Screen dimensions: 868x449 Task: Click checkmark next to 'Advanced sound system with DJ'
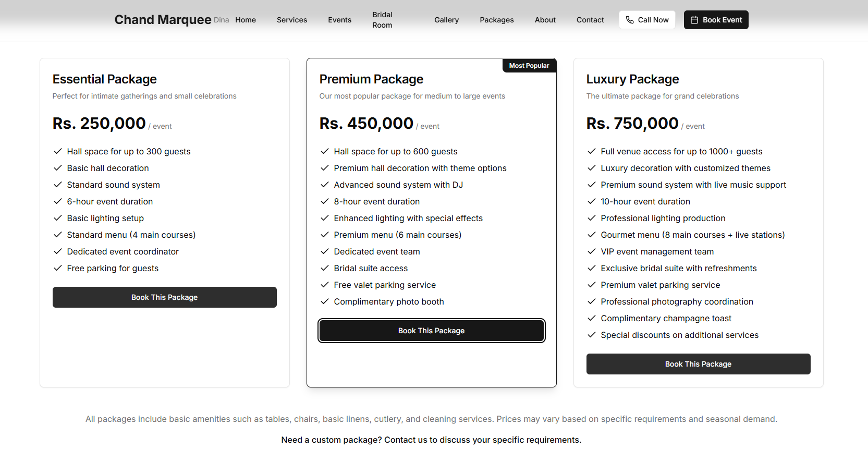[x=324, y=185]
